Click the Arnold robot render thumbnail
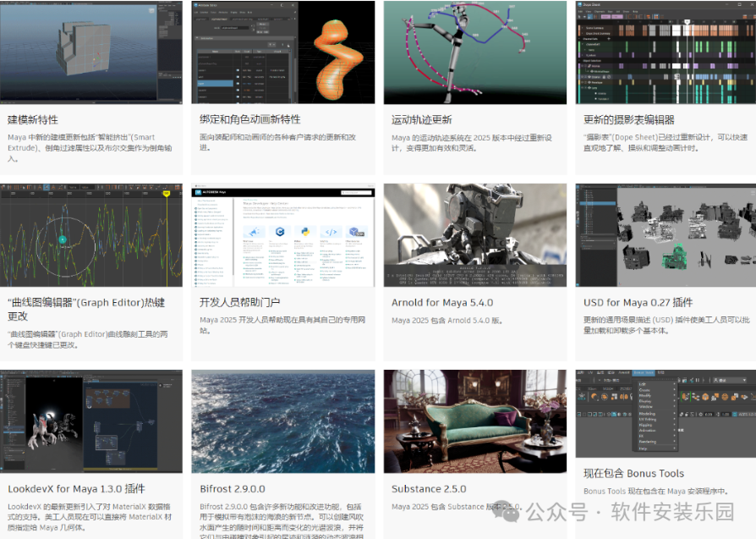This screenshot has height=539, width=756. click(474, 234)
